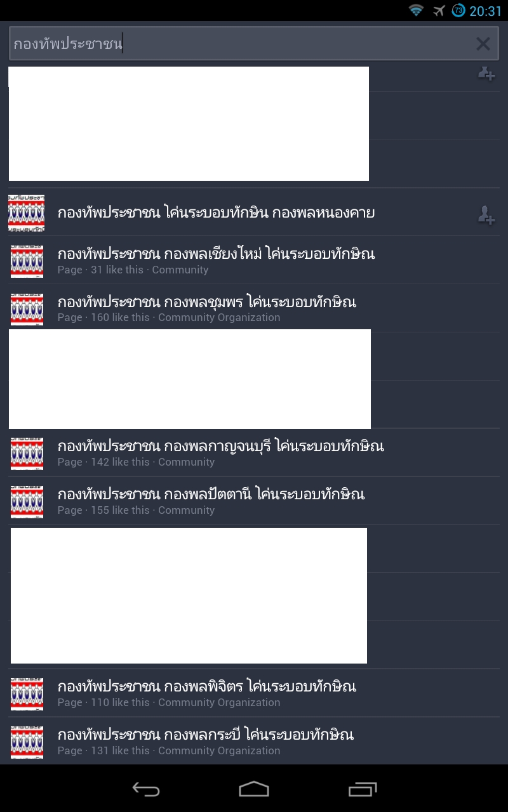Image resolution: width=508 pixels, height=812 pixels.
Task: Open กองทัพประชาชน ไค่นระบอบทักษิน กองพลหนองคาย result
Action: (x=254, y=212)
